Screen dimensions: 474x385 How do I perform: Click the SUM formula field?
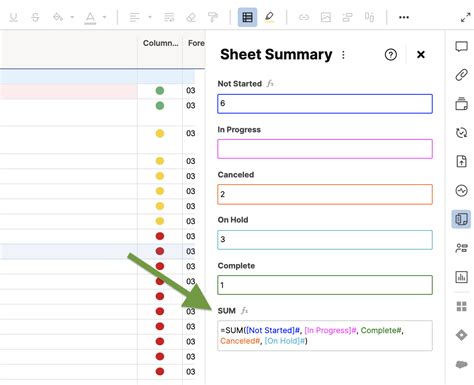pyautogui.click(x=325, y=336)
